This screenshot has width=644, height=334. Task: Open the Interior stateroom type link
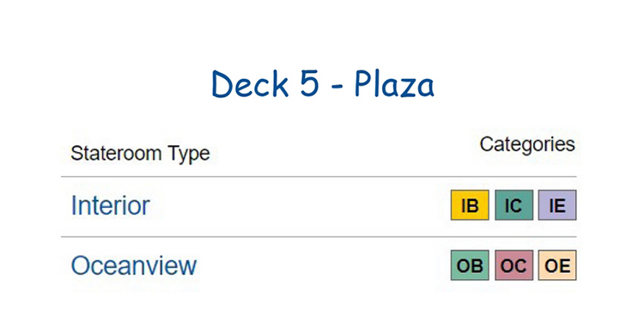(110, 205)
